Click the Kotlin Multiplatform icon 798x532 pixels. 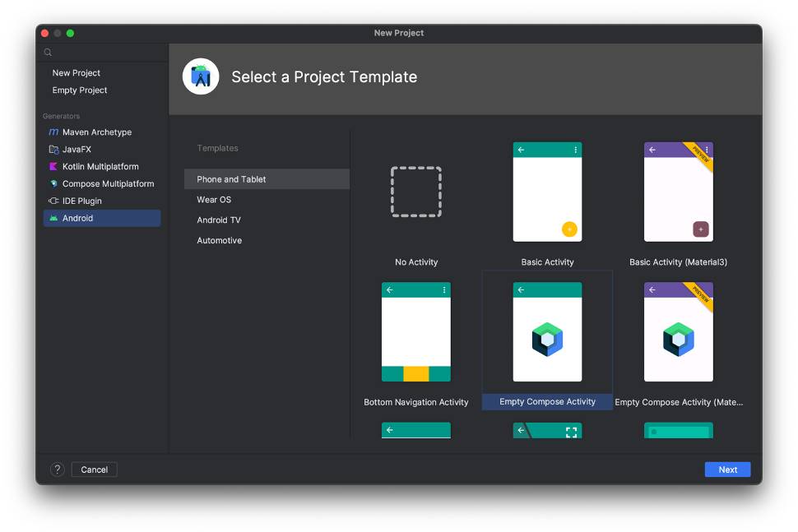tap(53, 167)
